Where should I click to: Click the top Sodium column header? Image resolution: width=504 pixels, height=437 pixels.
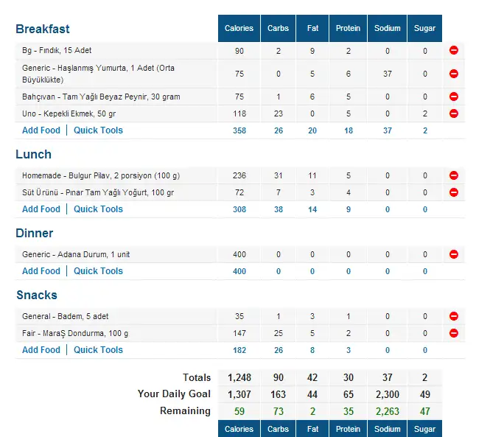[388, 28]
